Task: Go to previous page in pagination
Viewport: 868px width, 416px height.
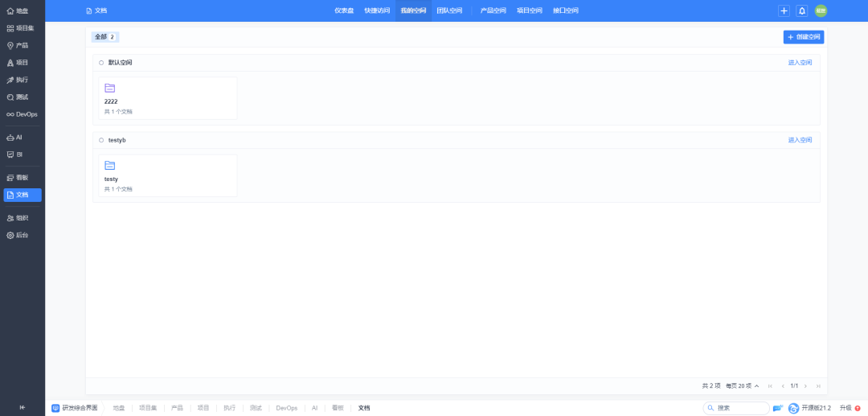Action: pos(783,386)
